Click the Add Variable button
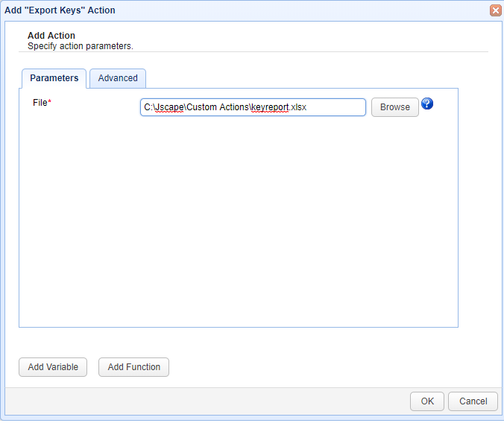This screenshot has height=423, width=504. (53, 367)
